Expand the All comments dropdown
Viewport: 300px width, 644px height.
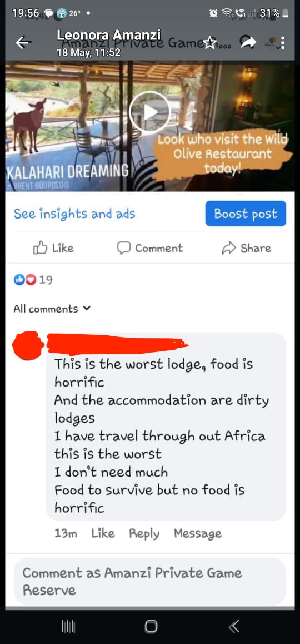[52, 309]
